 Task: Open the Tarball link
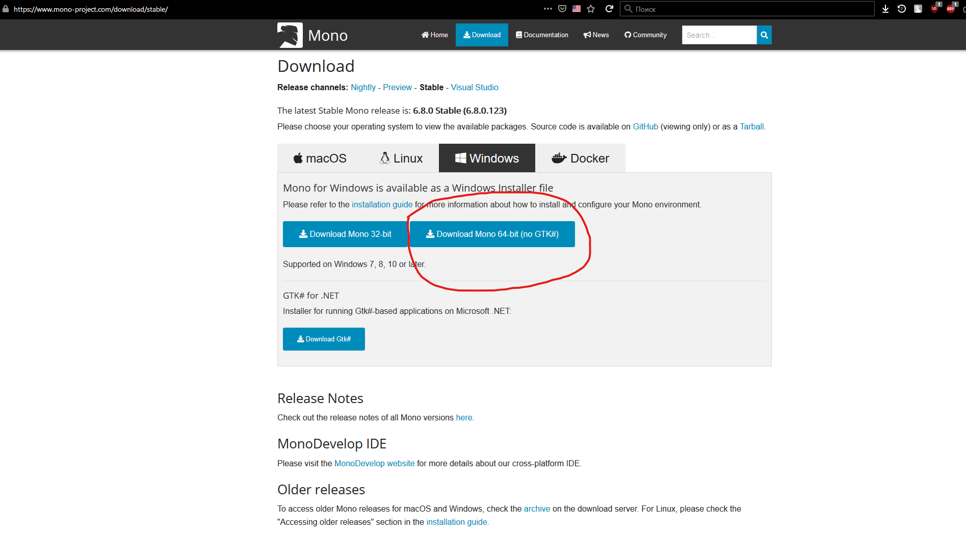coord(751,126)
